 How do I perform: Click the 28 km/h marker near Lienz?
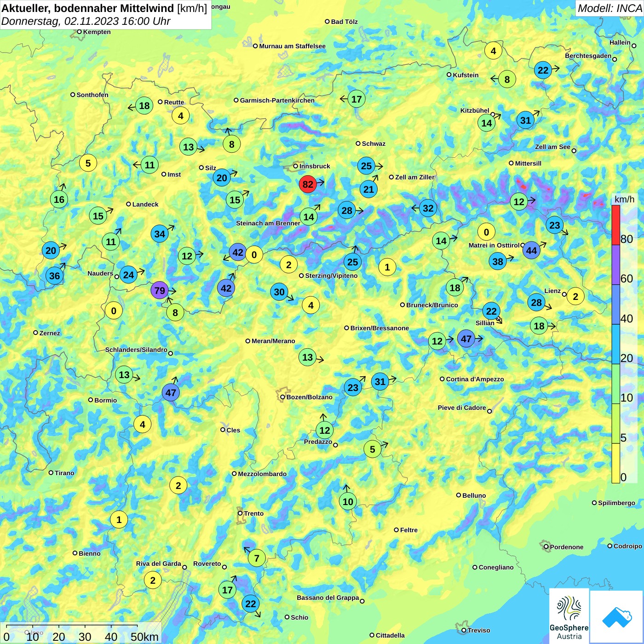[x=536, y=302]
